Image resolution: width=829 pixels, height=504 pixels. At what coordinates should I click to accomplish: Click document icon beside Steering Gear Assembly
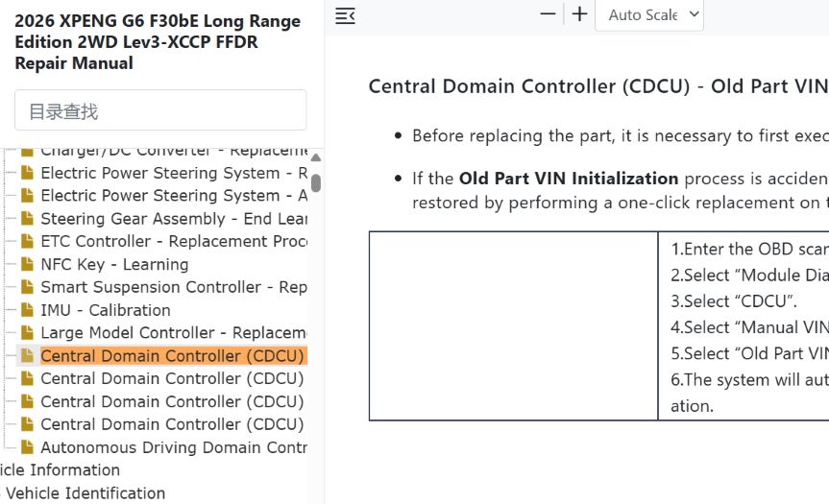click(x=28, y=218)
